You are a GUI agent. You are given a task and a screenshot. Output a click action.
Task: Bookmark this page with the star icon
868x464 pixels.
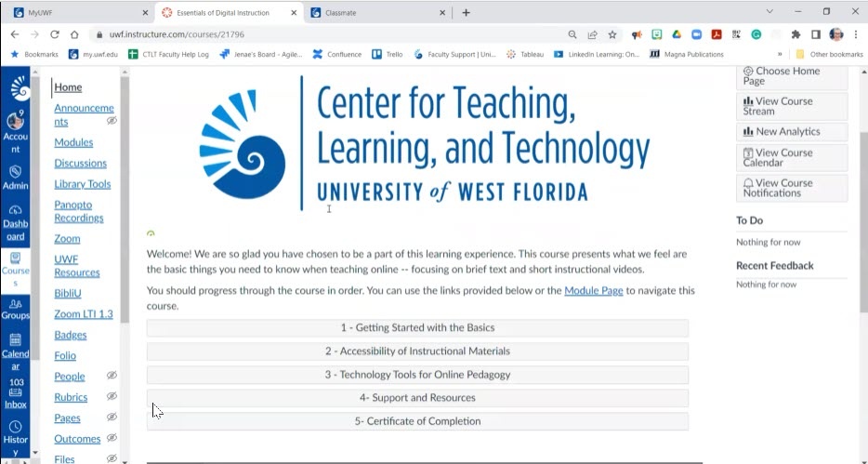(x=612, y=34)
